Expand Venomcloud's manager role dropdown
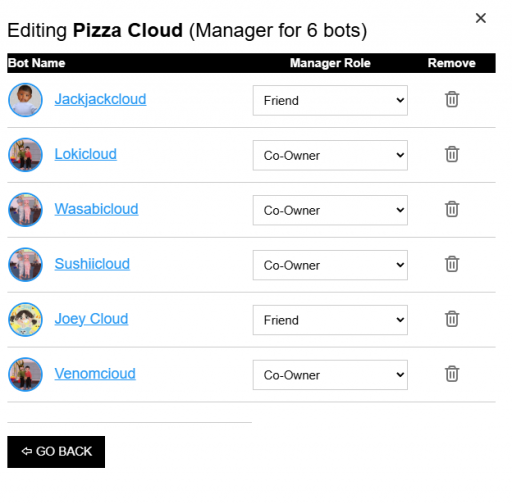The width and height of the screenshot is (512, 504). click(330, 375)
